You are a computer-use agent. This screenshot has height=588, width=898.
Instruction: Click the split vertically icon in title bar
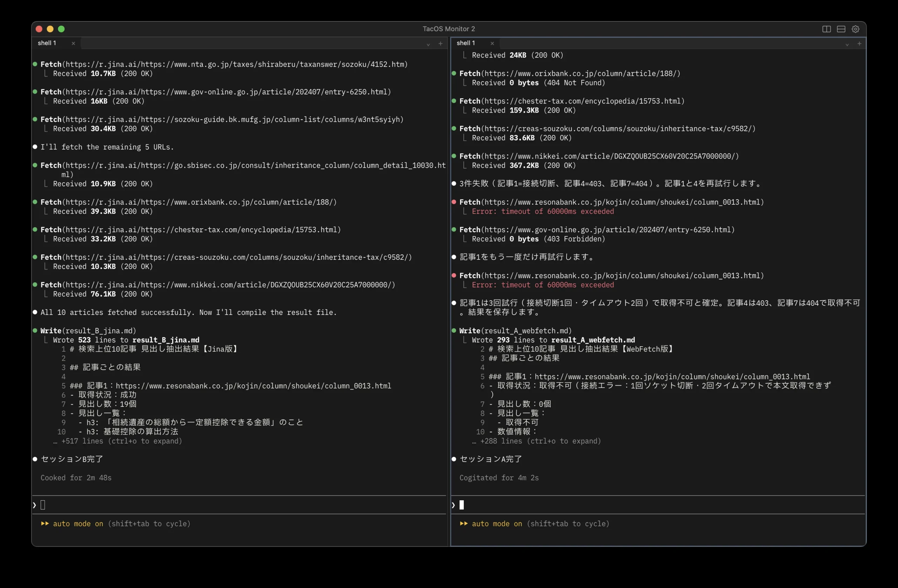826,29
